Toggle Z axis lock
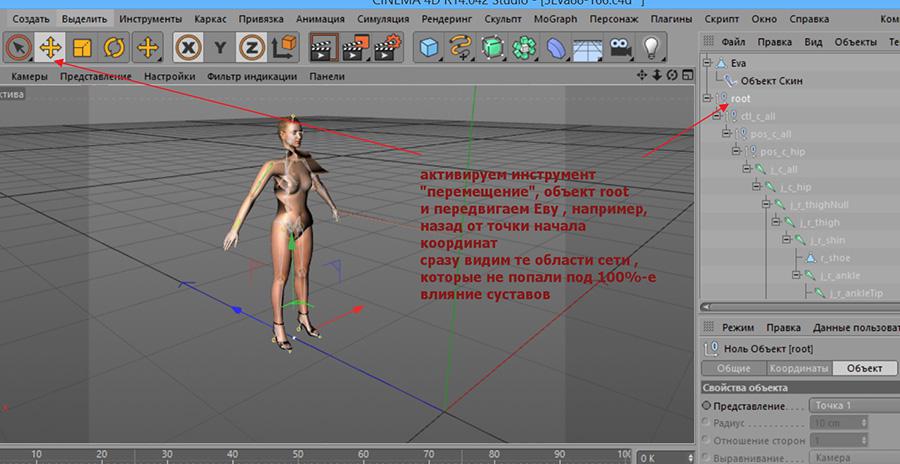Viewport: 900px width, 464px height. [252, 47]
